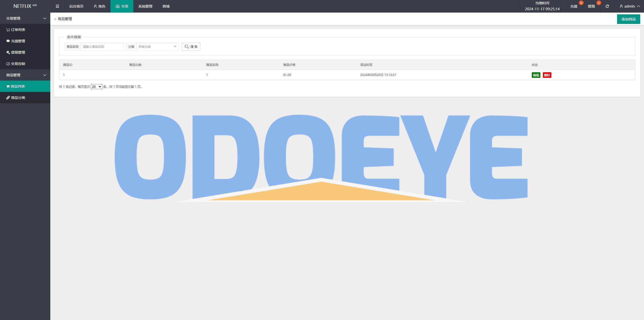The width and height of the screenshot is (644, 320).
Task: Select 商品列表 in sidebar
Action: [25, 86]
